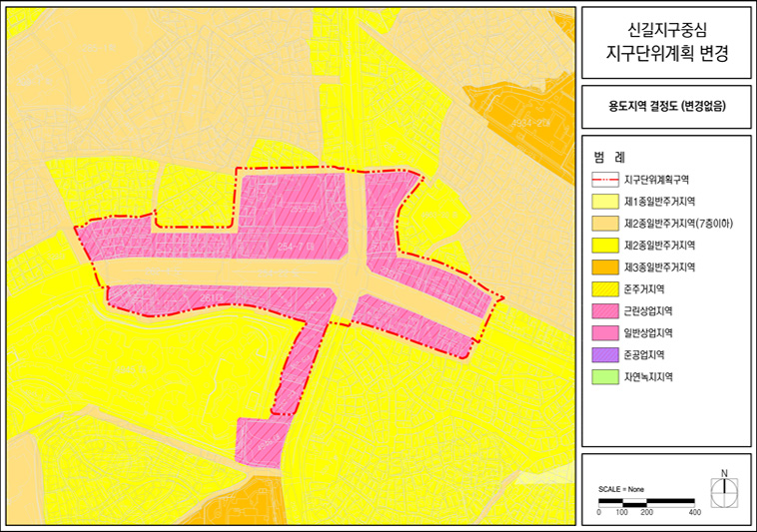Click the 200 scale bar number

(x=647, y=512)
